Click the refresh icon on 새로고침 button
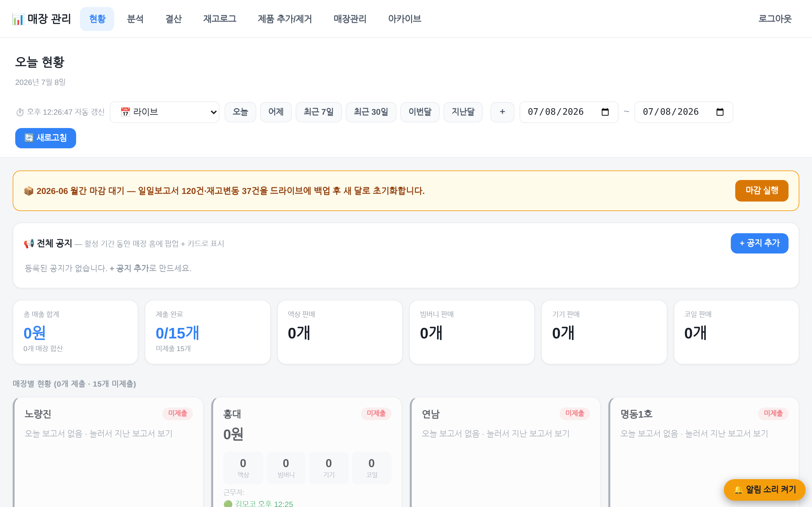 tap(29, 138)
